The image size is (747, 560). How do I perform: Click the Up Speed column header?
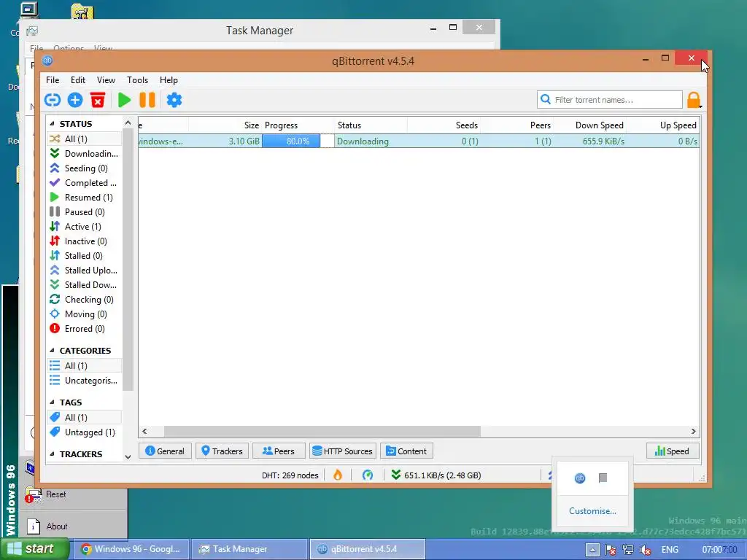click(x=663, y=125)
